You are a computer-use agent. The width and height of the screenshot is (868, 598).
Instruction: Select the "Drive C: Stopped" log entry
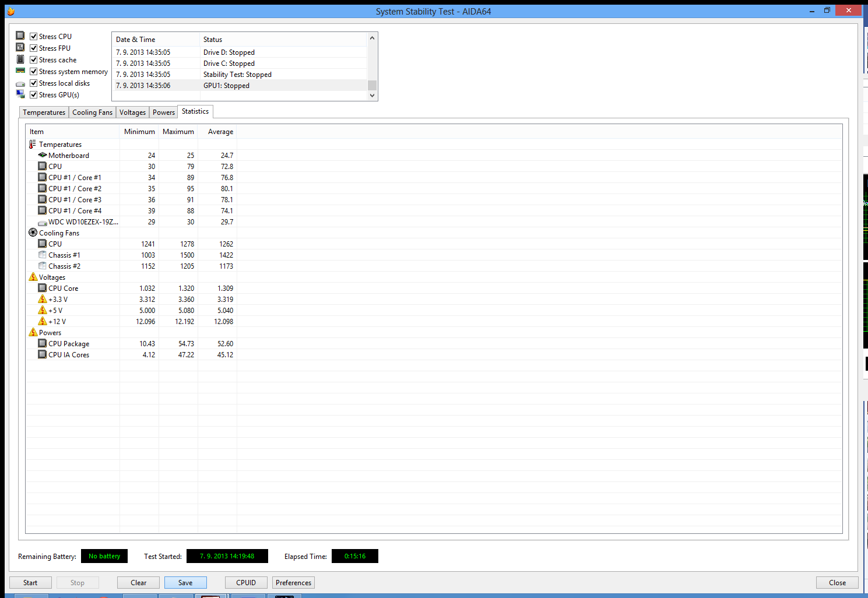click(x=240, y=64)
